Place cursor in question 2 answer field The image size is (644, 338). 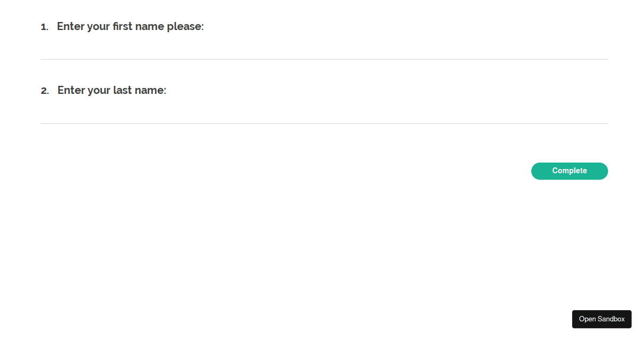324,113
